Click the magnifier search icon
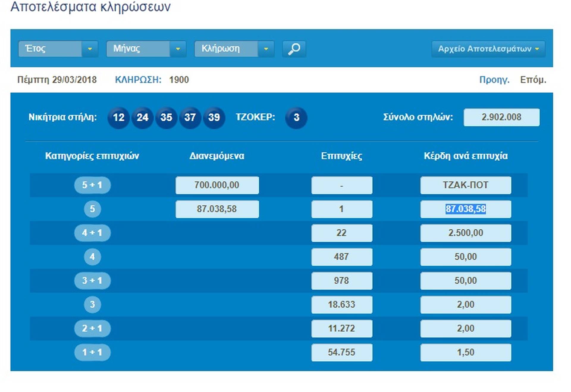This screenshot has height=392, width=571. point(294,49)
